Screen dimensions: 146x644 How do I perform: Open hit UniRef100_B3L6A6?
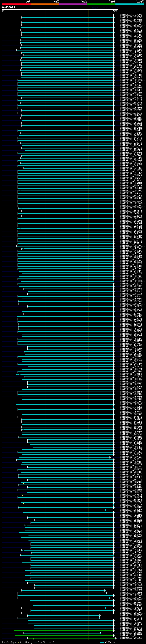(131, 276)
